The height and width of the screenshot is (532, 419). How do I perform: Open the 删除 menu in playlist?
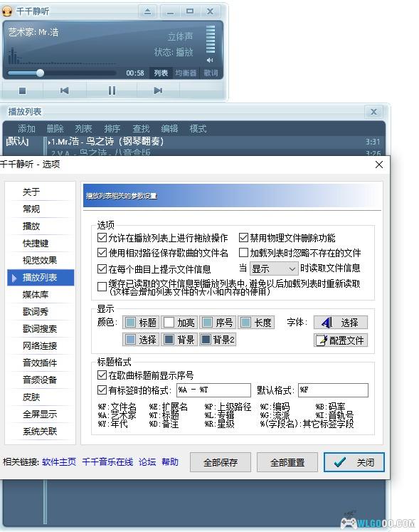[x=55, y=129]
